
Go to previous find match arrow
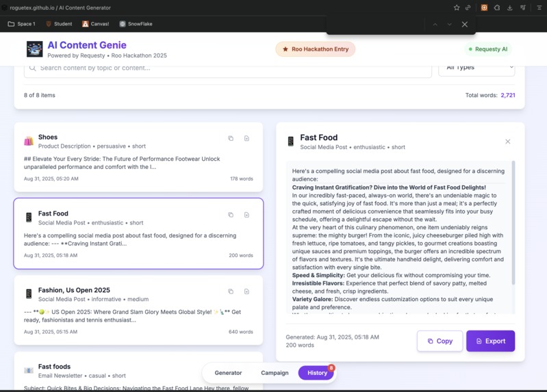click(x=435, y=25)
